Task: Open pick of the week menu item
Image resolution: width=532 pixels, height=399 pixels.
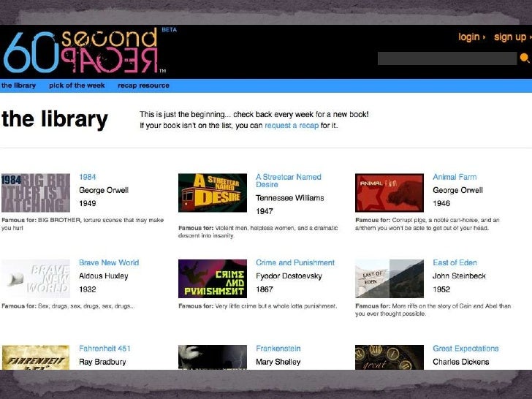Action: (77, 85)
